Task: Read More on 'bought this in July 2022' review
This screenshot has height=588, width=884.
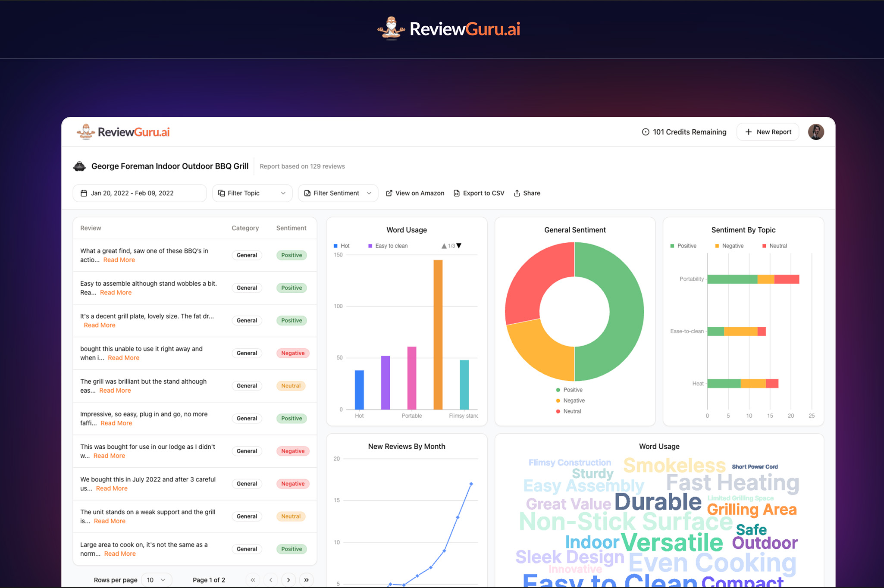Action: pos(112,488)
